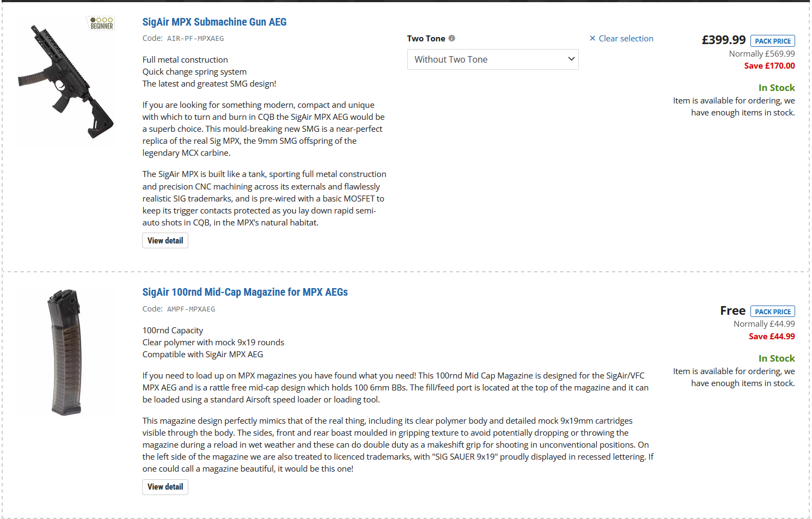
Task: Open SigAir 100rnd Mid-Cap Magazine title link
Action: (x=245, y=292)
